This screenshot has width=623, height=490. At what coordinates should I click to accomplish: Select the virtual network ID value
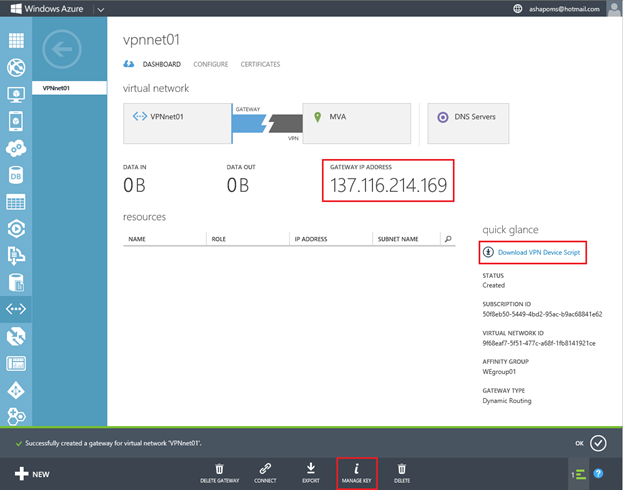pyautogui.click(x=539, y=343)
